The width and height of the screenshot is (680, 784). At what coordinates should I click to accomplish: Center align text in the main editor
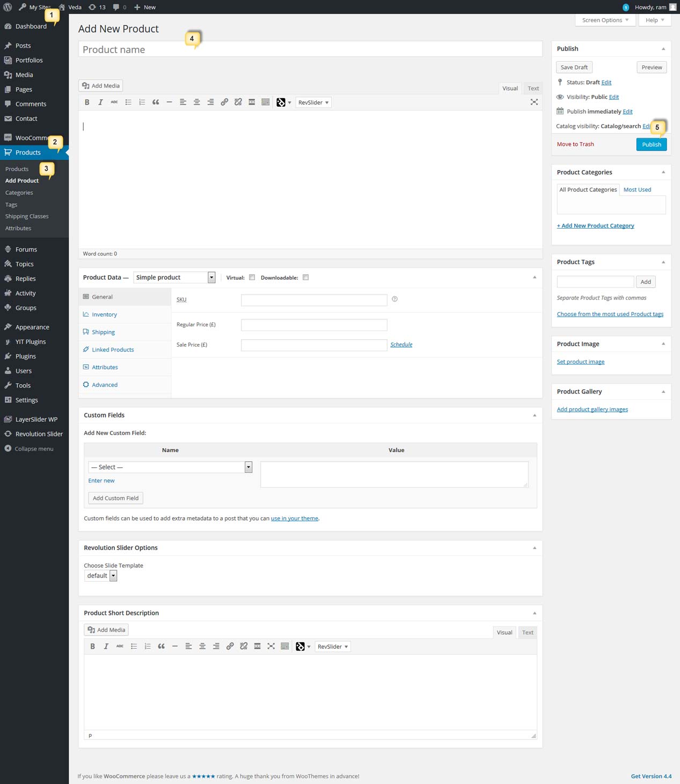click(197, 102)
